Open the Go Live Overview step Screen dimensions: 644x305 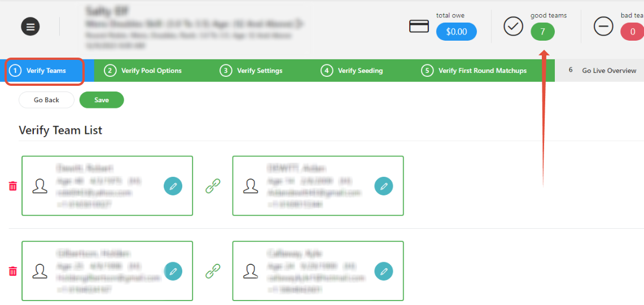click(x=602, y=71)
